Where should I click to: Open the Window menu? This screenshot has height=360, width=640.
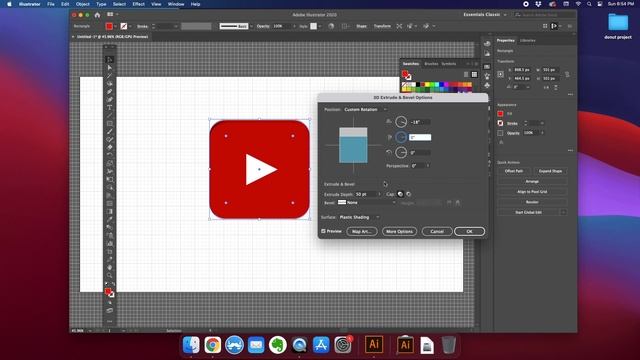(x=176, y=4)
